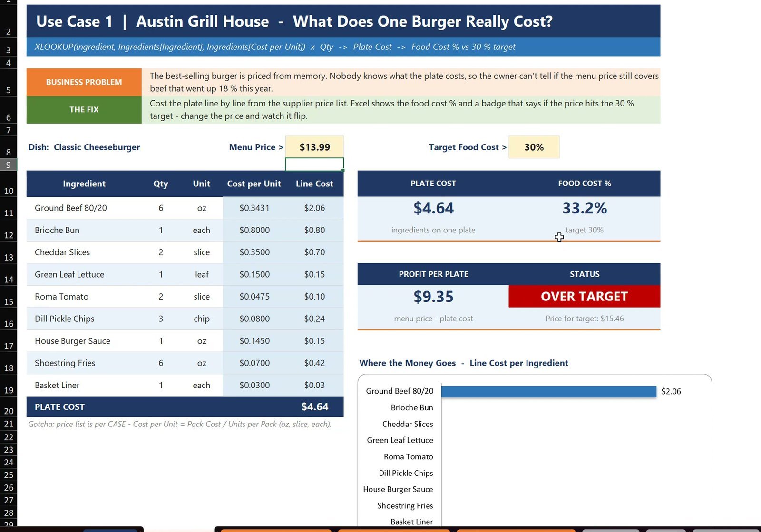Image resolution: width=761 pixels, height=532 pixels.
Task: Click the large $4.64 plate cost KPI
Action: click(433, 208)
